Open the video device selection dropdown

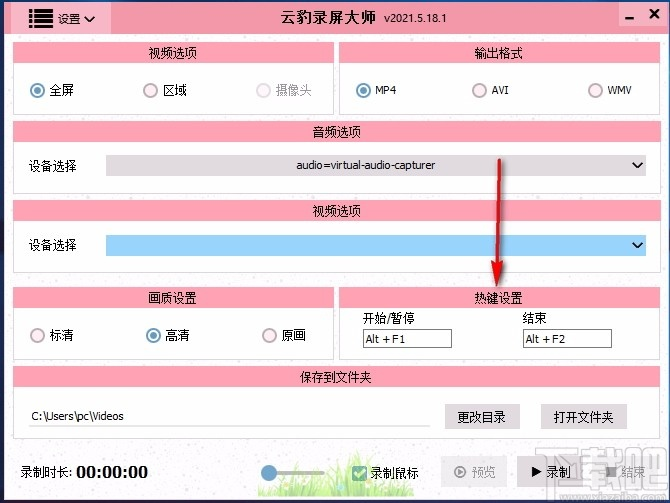[x=376, y=245]
